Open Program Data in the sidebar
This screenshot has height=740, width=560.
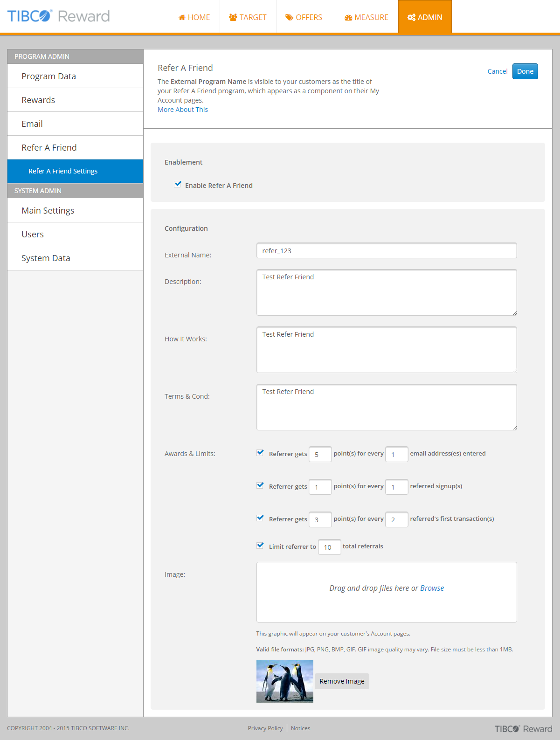[x=48, y=76]
